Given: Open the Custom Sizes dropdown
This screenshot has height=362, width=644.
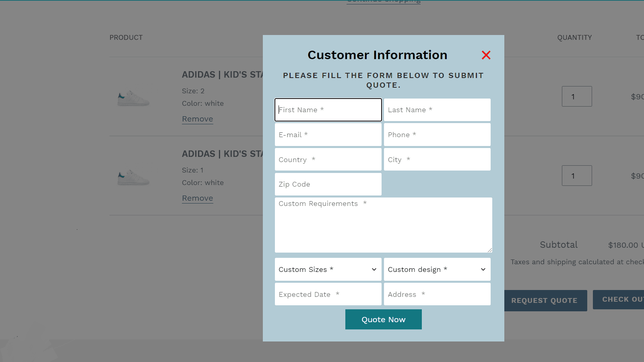Looking at the screenshot, I should (328, 269).
